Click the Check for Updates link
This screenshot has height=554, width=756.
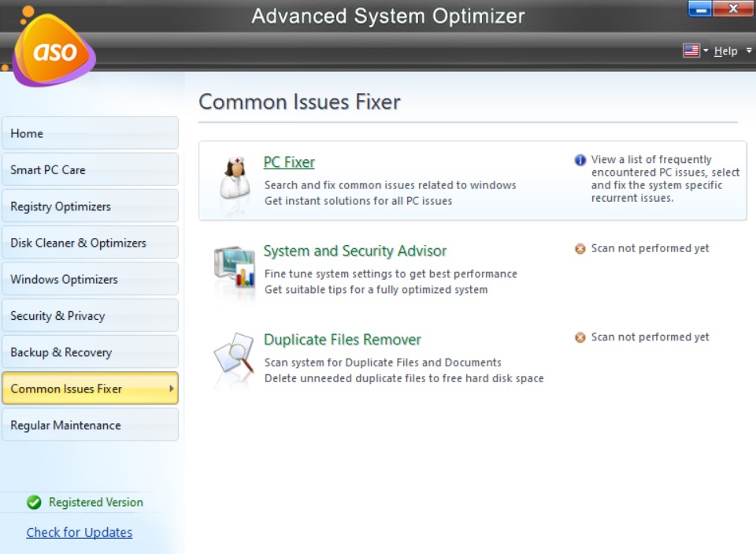tap(79, 532)
